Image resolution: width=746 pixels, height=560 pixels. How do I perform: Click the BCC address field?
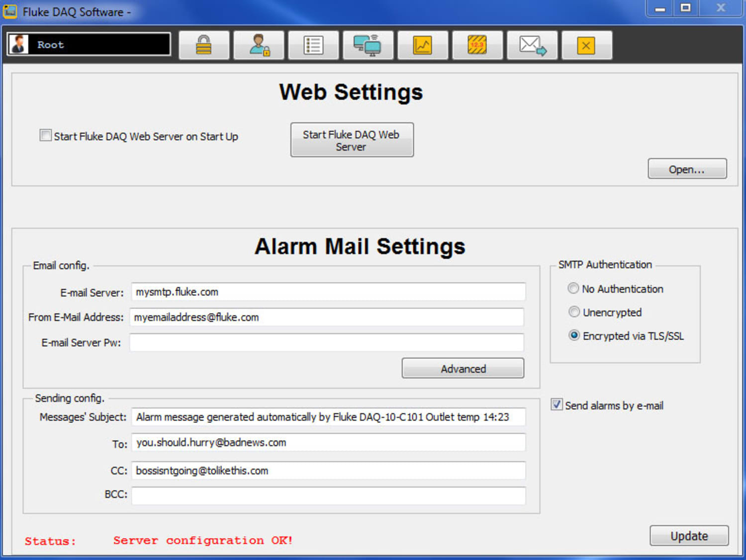pyautogui.click(x=327, y=495)
